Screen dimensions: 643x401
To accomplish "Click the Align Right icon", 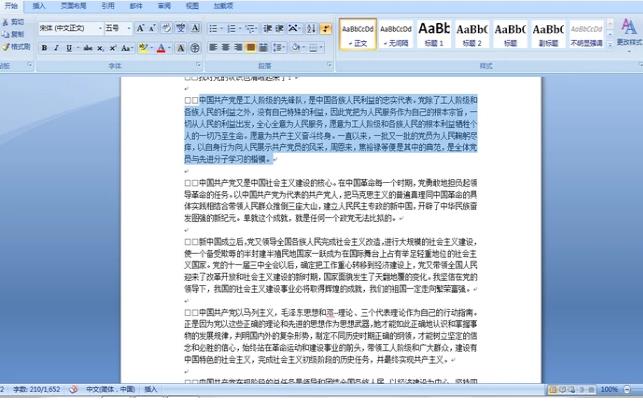I will (x=238, y=48).
